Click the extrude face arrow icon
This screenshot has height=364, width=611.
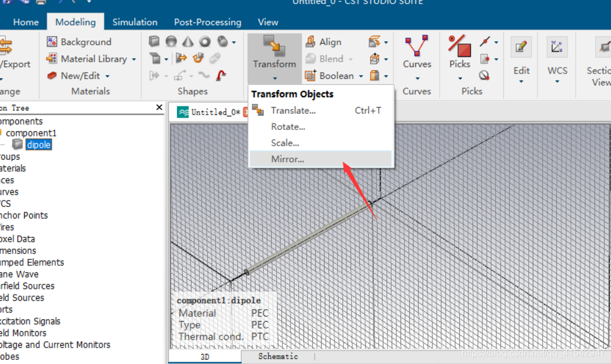[181, 58]
